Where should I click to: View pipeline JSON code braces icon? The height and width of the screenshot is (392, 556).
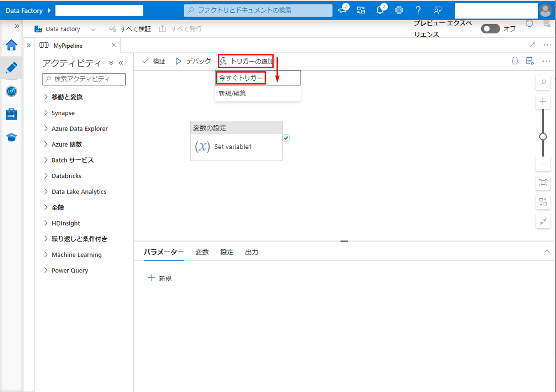point(515,61)
